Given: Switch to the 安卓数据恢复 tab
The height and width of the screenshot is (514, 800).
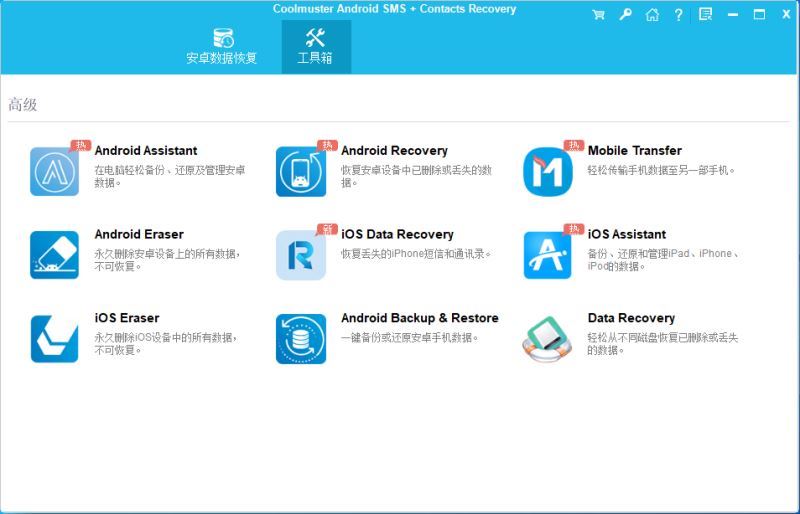Looking at the screenshot, I should click(x=221, y=46).
